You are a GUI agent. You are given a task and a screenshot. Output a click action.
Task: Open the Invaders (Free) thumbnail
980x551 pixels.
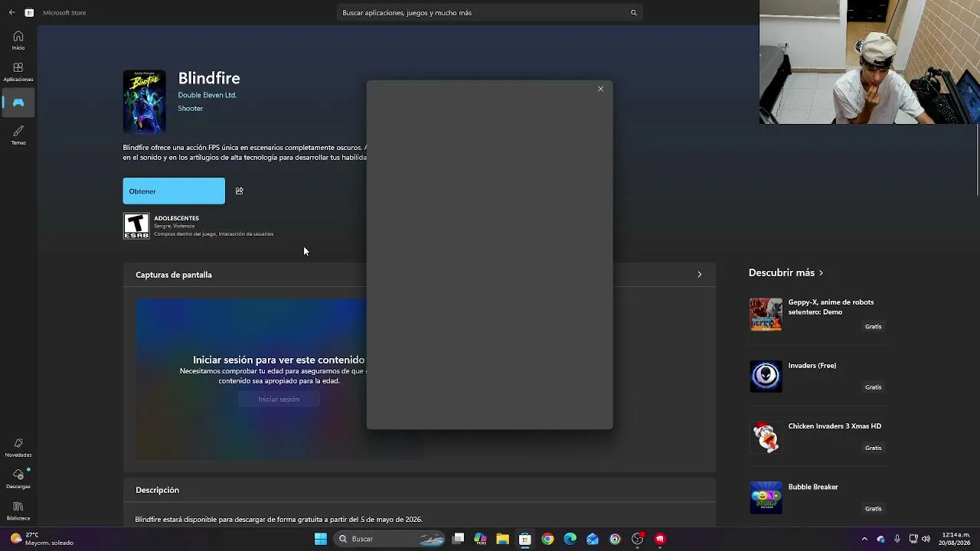(x=766, y=376)
